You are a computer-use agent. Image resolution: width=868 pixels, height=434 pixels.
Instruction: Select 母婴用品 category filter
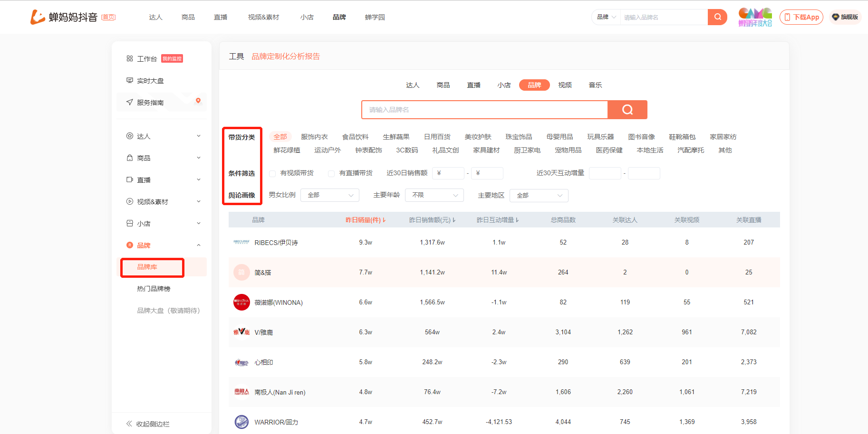point(559,137)
